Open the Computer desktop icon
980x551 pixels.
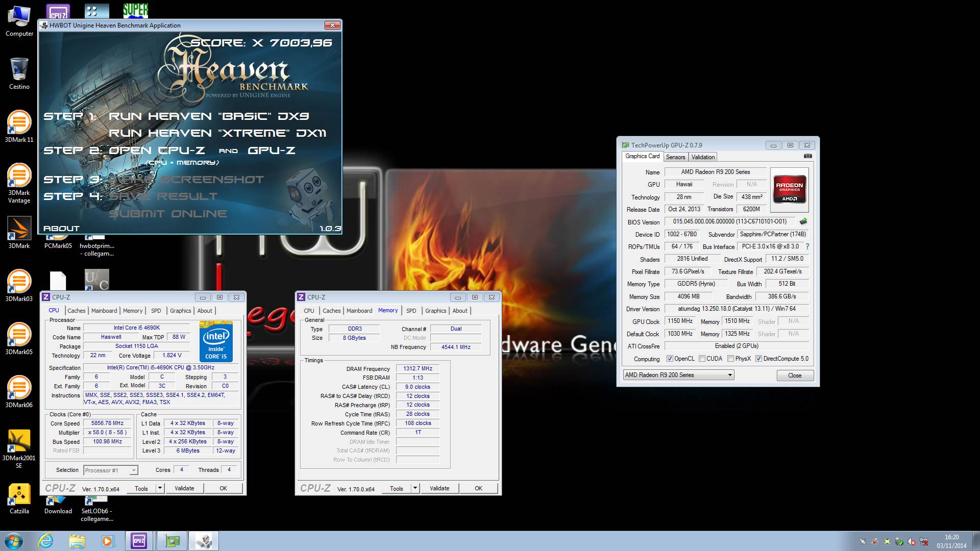19,21
